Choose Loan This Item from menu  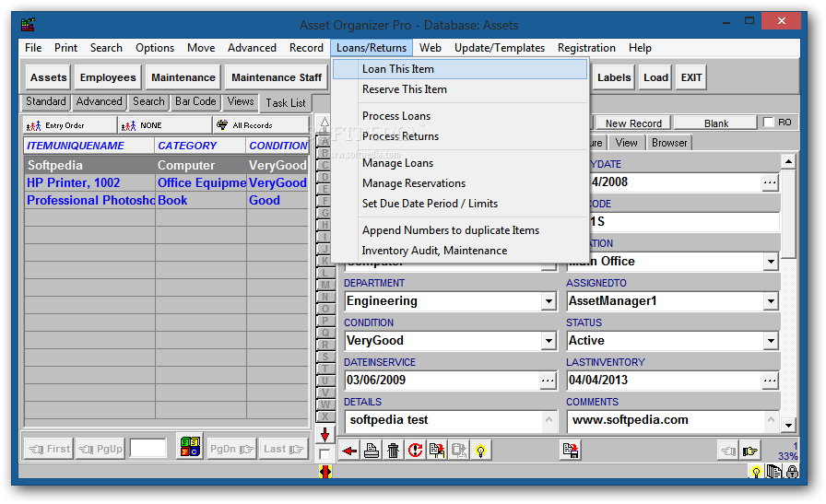click(460, 69)
